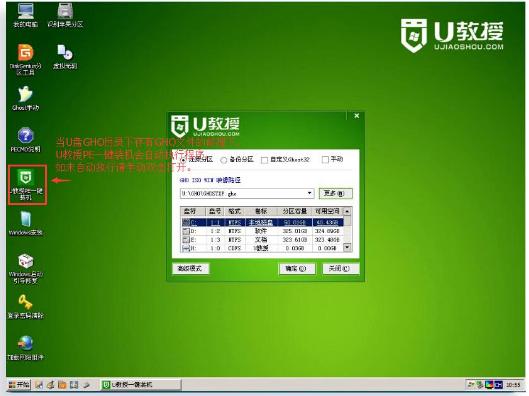529x396 pixels.
Task: Open the blue question-mark PECMOS help icon
Action: [x=25, y=140]
